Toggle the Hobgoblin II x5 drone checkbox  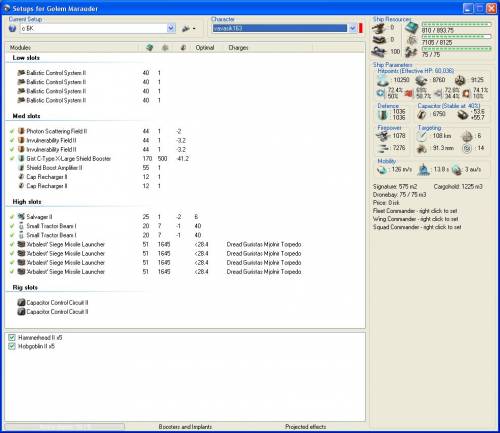pos(12,346)
